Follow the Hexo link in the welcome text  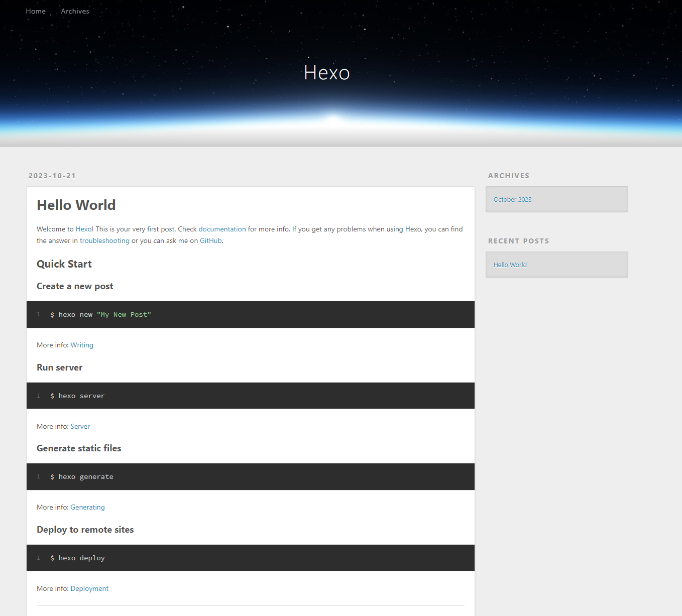(x=83, y=229)
